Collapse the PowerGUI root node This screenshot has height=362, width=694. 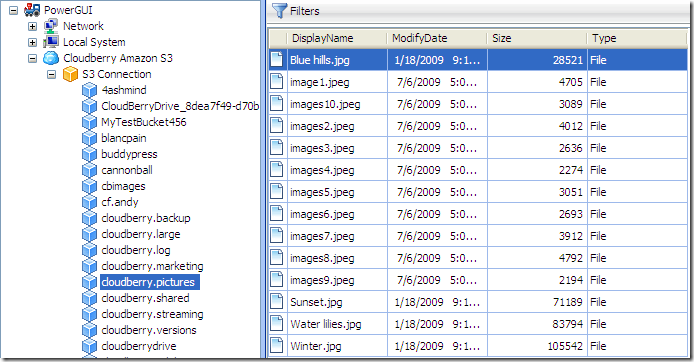(x=13, y=10)
